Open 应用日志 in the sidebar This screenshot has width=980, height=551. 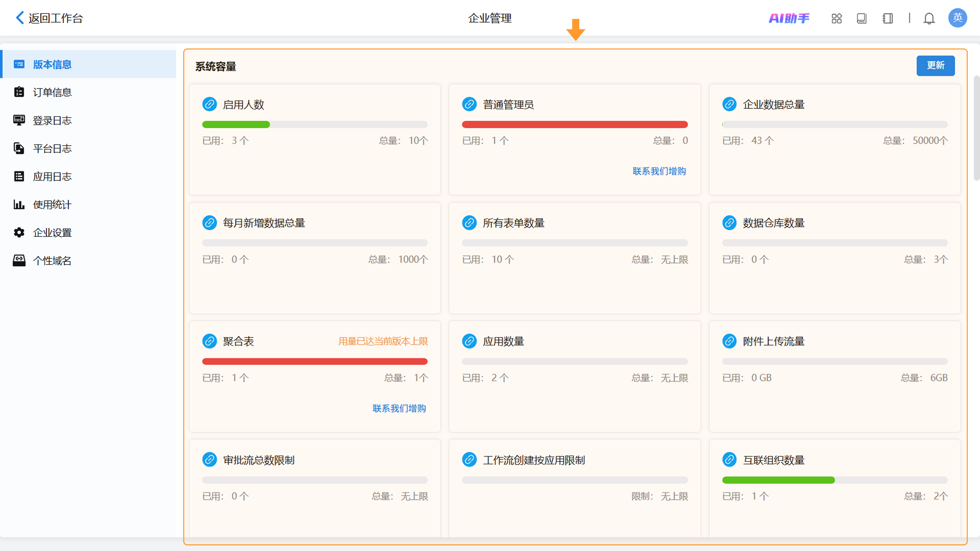[88, 177]
